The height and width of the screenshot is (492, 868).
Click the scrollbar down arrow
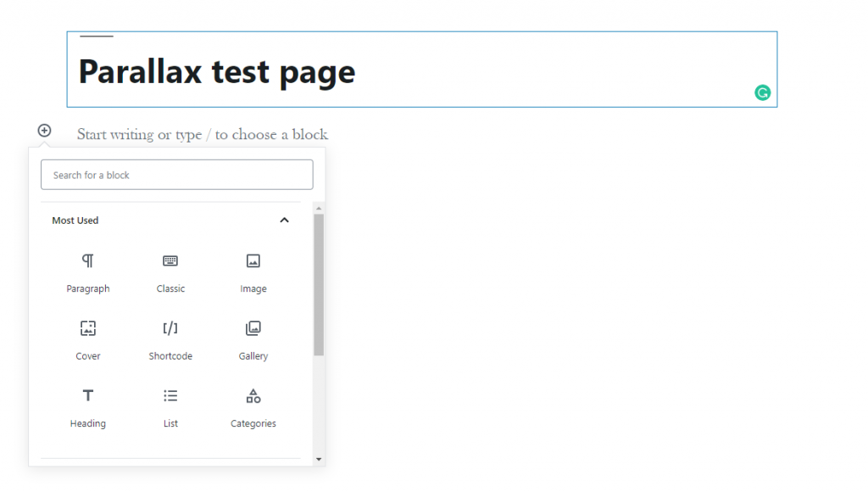pyautogui.click(x=319, y=459)
